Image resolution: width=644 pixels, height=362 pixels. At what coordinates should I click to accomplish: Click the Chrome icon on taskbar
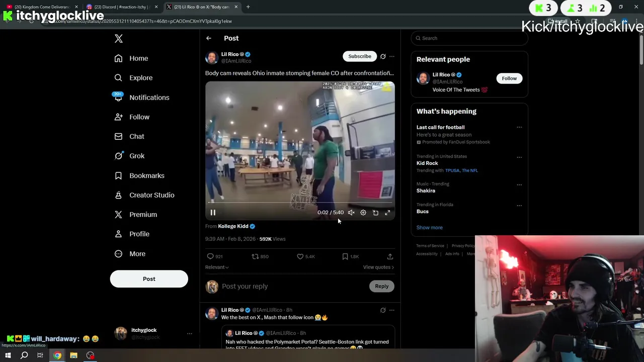click(57, 355)
